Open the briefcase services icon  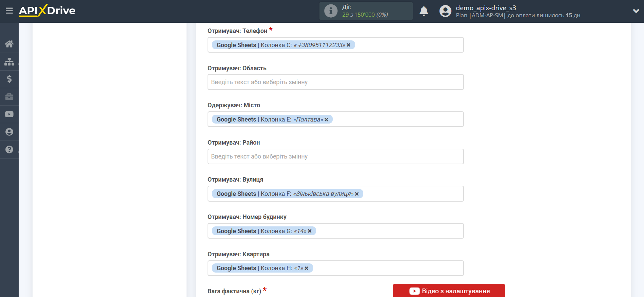pyautogui.click(x=9, y=97)
